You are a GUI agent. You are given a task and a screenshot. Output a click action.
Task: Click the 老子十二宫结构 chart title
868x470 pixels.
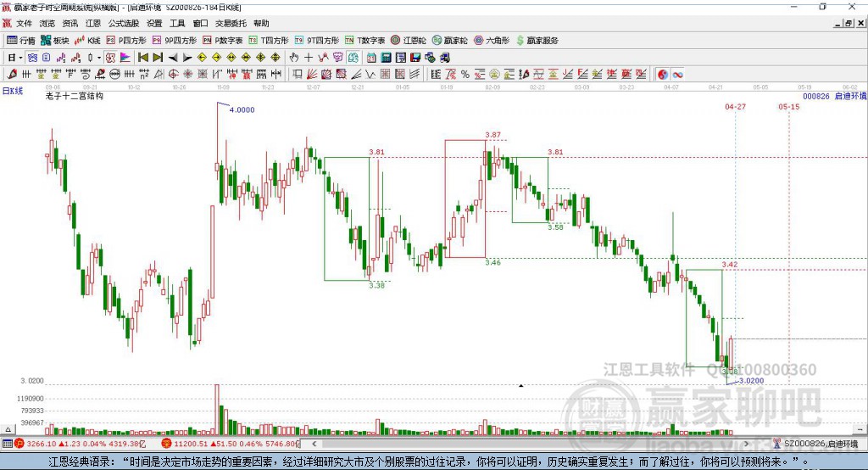(75, 96)
